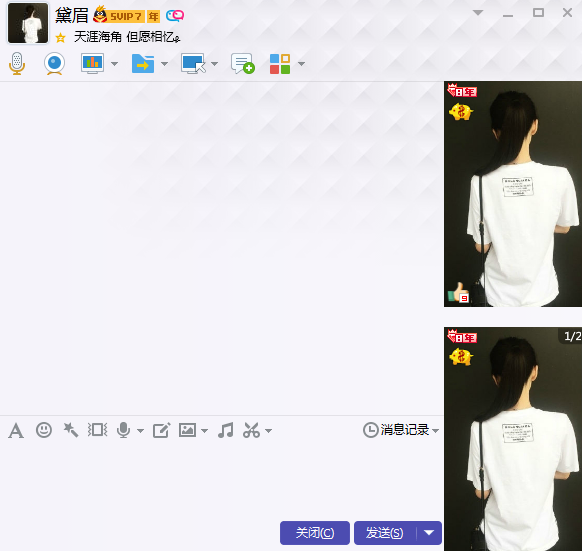This screenshot has height=551, width=582.
Task: Open contact avatar in header
Action: coord(28,23)
